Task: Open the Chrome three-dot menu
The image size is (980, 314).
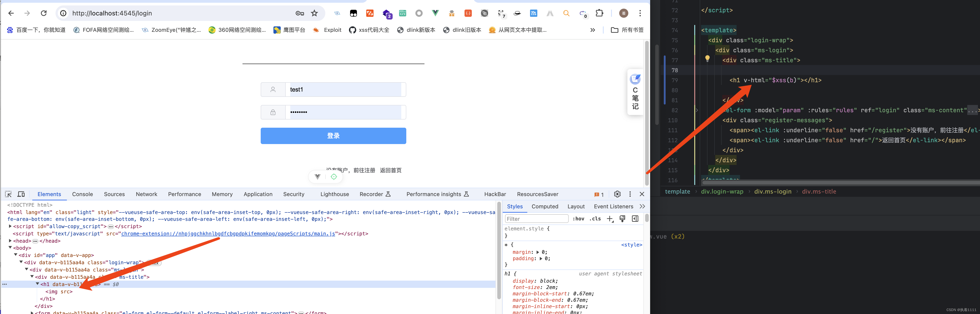Action: 640,13
